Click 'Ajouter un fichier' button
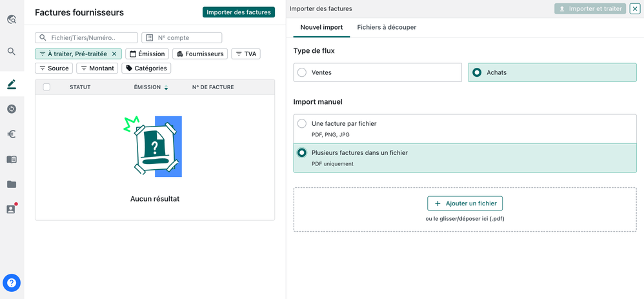 point(465,203)
